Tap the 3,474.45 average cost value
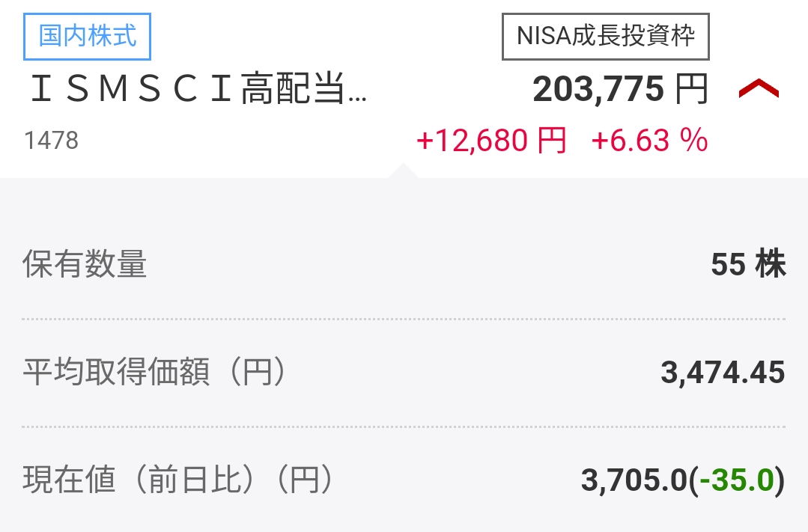The image size is (808, 532). 723,373
